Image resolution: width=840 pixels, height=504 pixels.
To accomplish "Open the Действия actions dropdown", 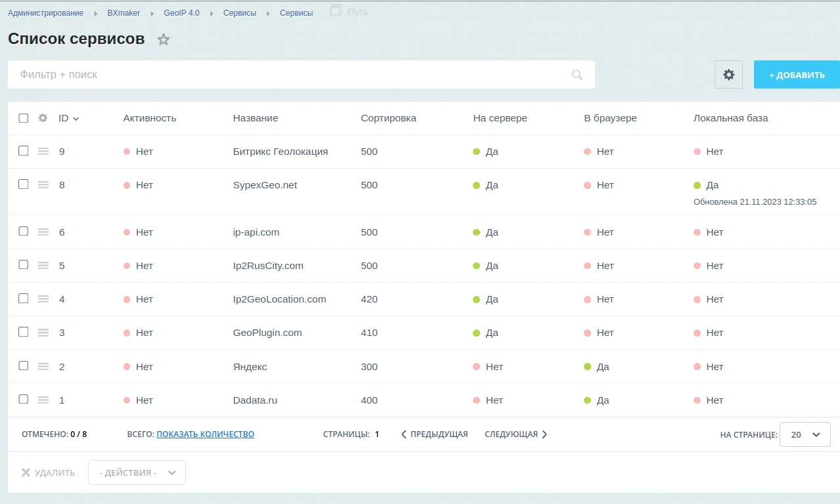I will tap(137, 472).
